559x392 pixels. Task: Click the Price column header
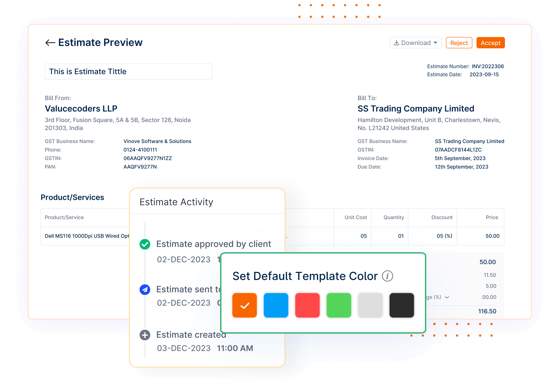coord(492,218)
